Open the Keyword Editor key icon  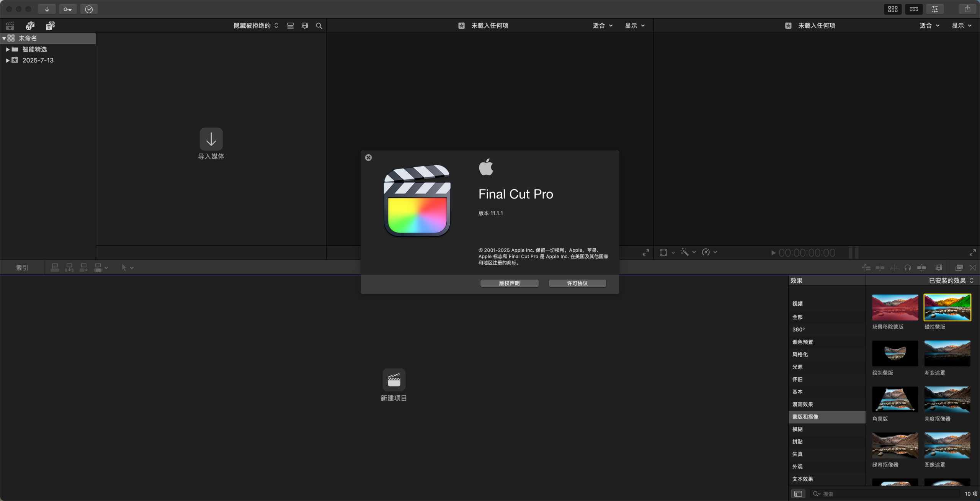click(x=68, y=9)
